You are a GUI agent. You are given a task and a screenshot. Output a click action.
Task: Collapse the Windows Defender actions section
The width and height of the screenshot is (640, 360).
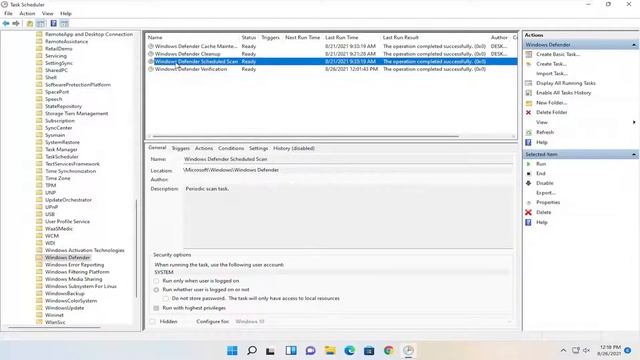tap(634, 45)
